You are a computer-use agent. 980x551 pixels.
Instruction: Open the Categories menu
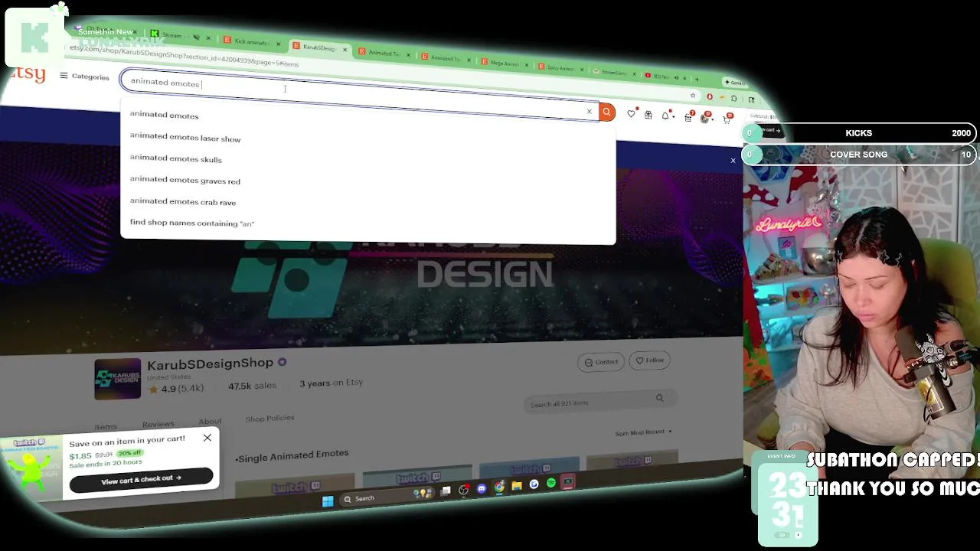point(84,77)
